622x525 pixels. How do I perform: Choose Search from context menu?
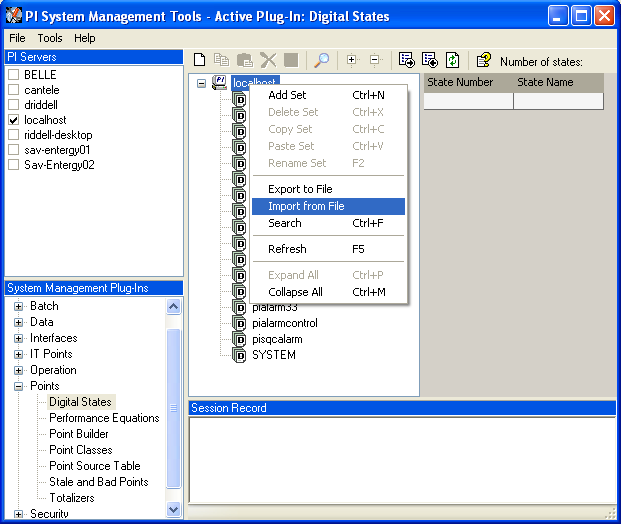tap(328, 223)
